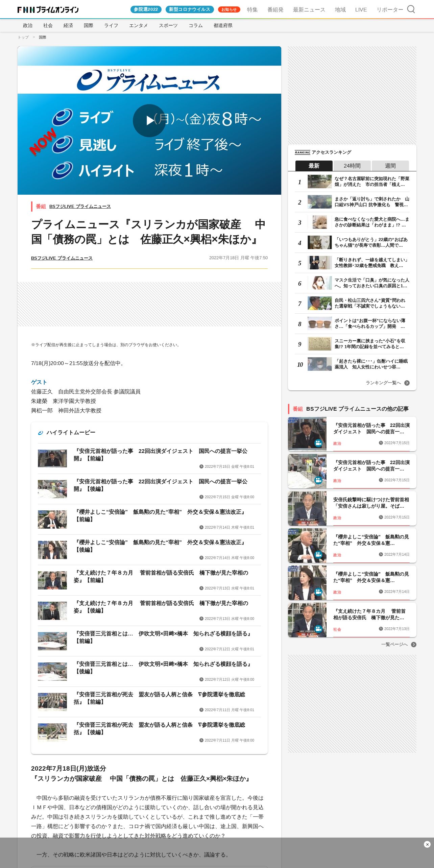Open 安倍元首相が語った事【前編】highlight movie

pos(149,458)
